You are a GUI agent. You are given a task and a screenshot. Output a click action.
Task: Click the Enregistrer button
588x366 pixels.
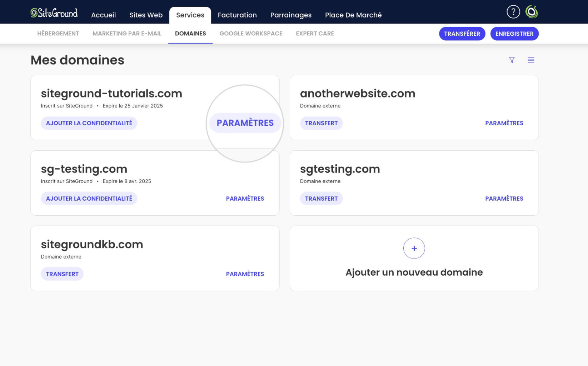click(x=514, y=34)
